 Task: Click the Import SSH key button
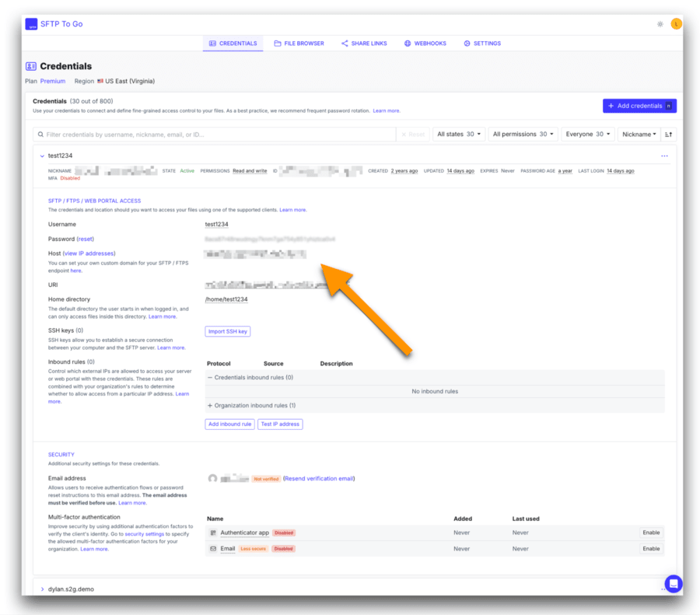228,331
